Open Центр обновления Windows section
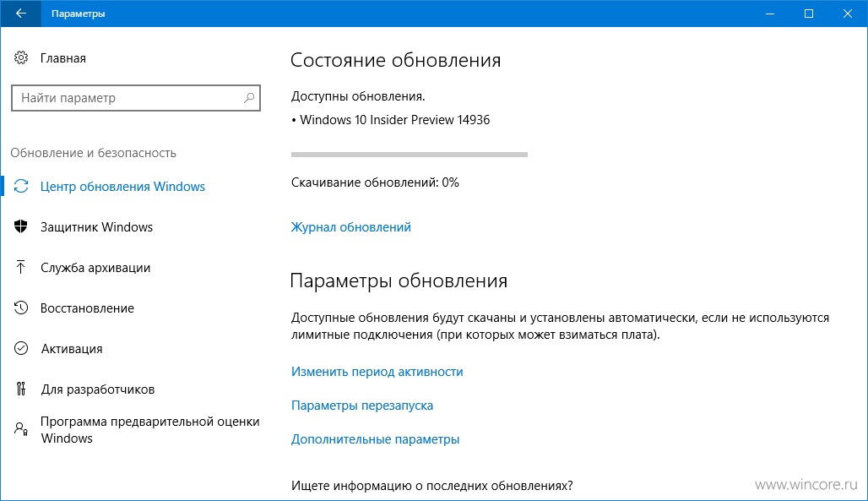Viewport: 868px width, 501px height. (122, 186)
